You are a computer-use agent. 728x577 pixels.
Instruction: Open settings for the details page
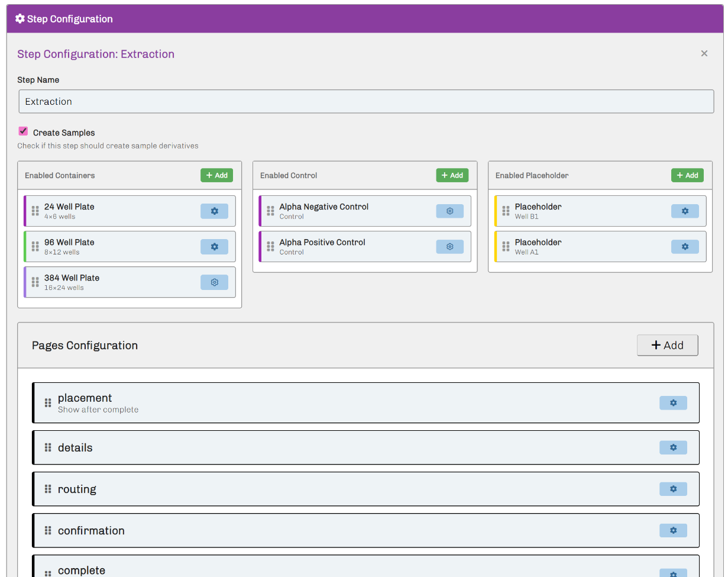click(673, 447)
